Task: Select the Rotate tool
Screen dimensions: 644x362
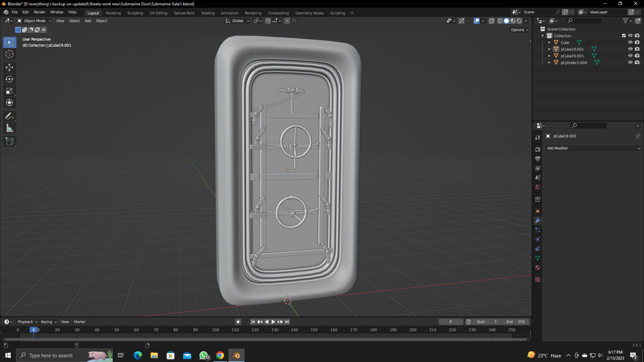Action: (10, 79)
